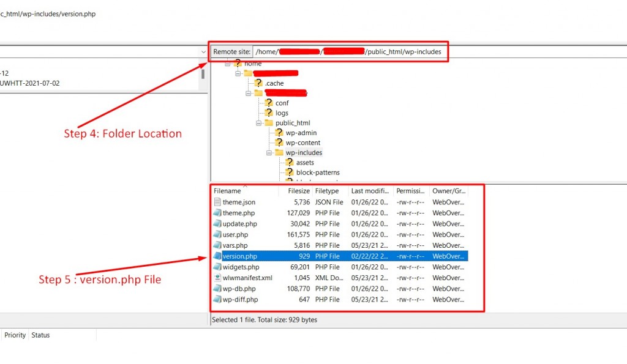
Task: Click the Priority queue column header
Action: point(15,335)
